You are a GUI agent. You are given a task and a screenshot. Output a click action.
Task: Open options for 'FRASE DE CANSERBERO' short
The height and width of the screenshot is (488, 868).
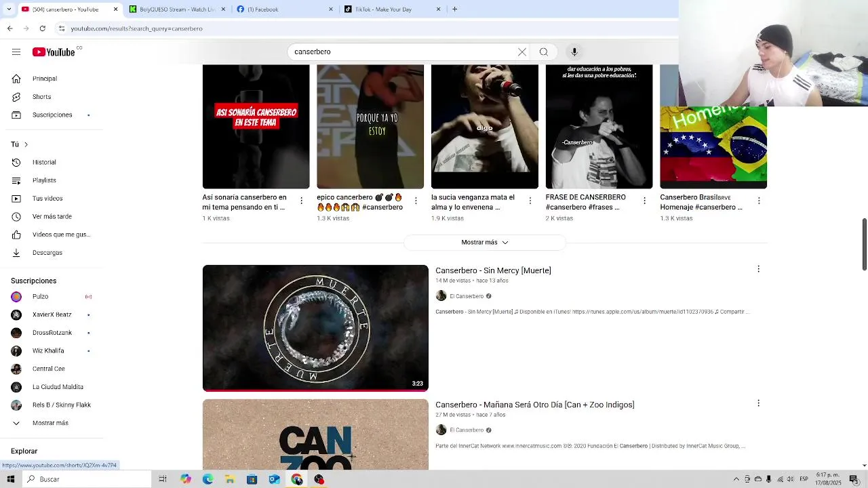[645, 201]
